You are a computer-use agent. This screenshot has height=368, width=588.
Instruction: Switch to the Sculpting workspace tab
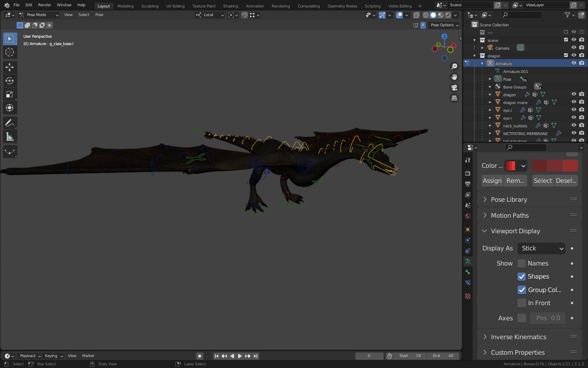[150, 6]
